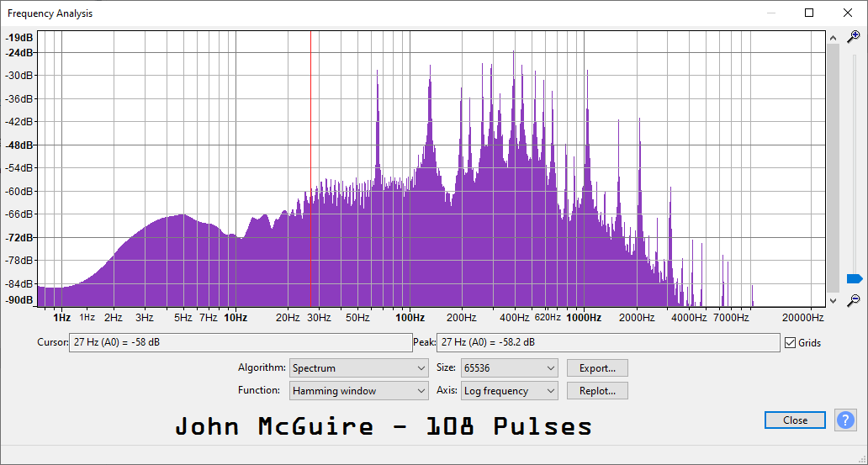
Task: Open the Axis dropdown showing Log frequency
Action: click(x=510, y=391)
